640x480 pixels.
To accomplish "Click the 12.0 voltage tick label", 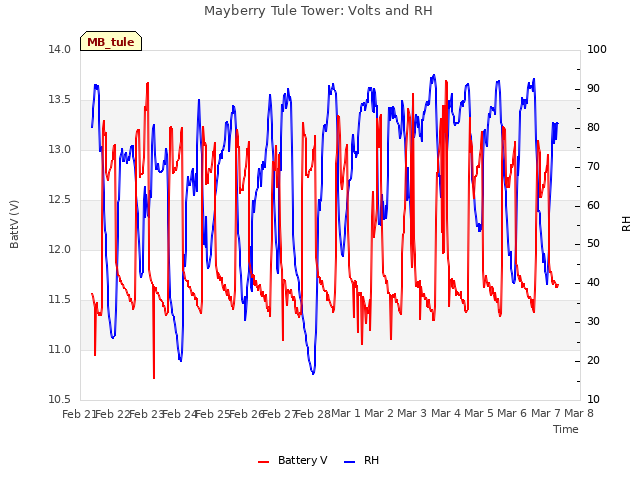I will (60, 249).
